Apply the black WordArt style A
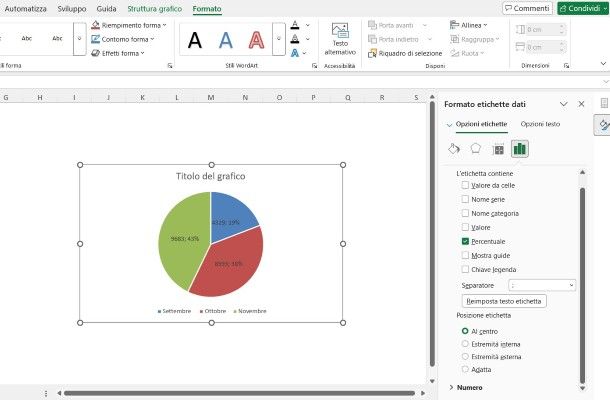 click(x=195, y=40)
